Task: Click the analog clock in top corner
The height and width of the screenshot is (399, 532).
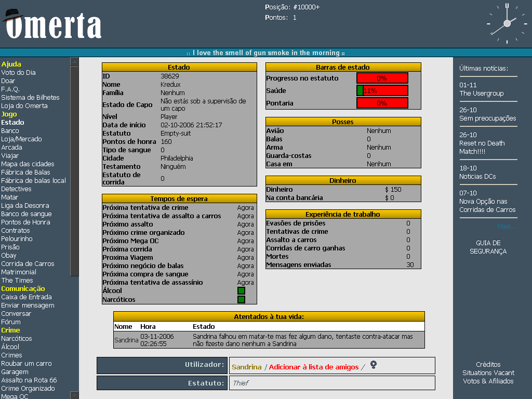Action: pos(507,23)
